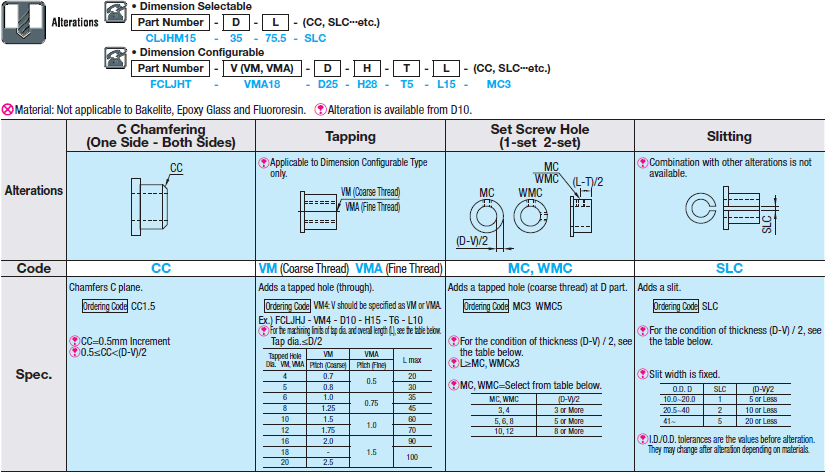The image size is (825, 472).
Task: Click the '8 or More' cell in MC table
Action: click(569, 431)
